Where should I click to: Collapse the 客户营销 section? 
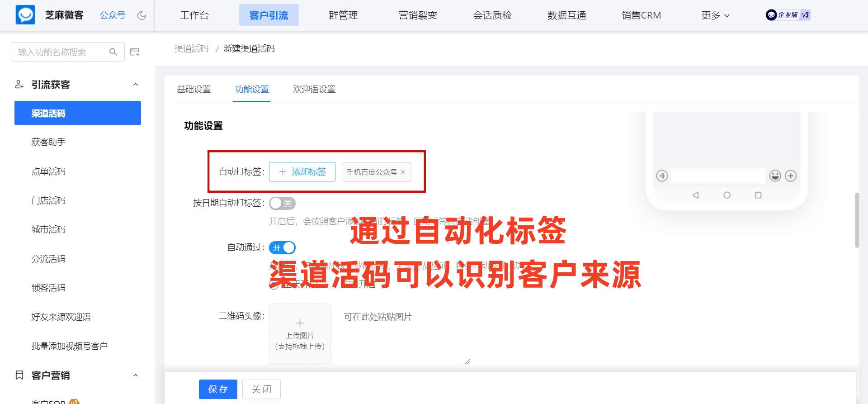click(x=136, y=375)
